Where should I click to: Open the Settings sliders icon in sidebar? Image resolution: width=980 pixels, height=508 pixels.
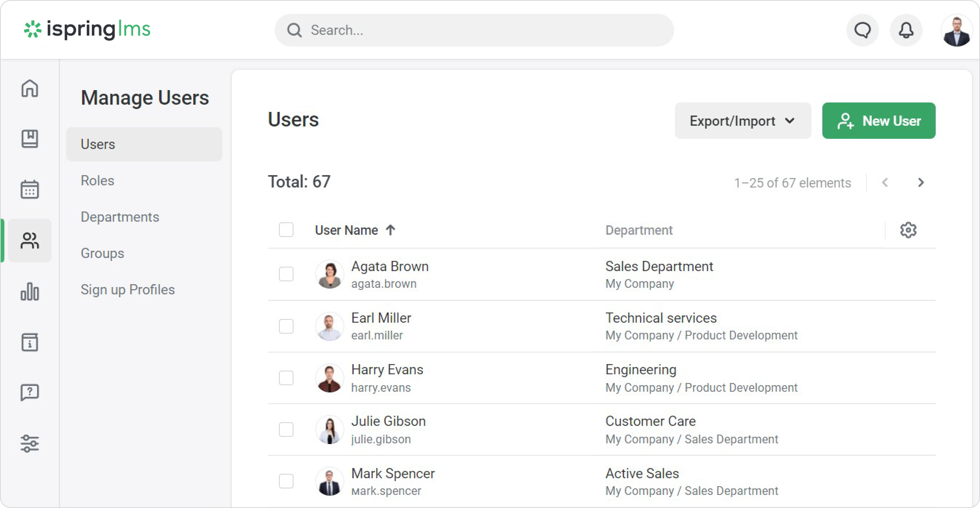point(30,443)
